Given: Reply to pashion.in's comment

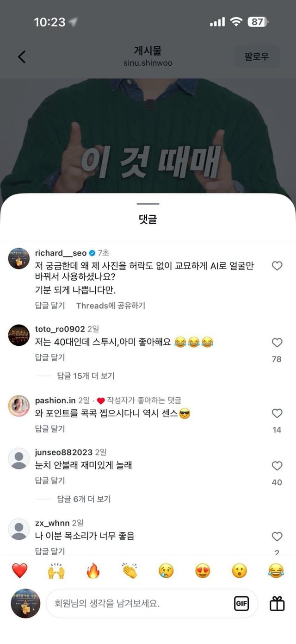Looking at the screenshot, I should pyautogui.click(x=50, y=429).
